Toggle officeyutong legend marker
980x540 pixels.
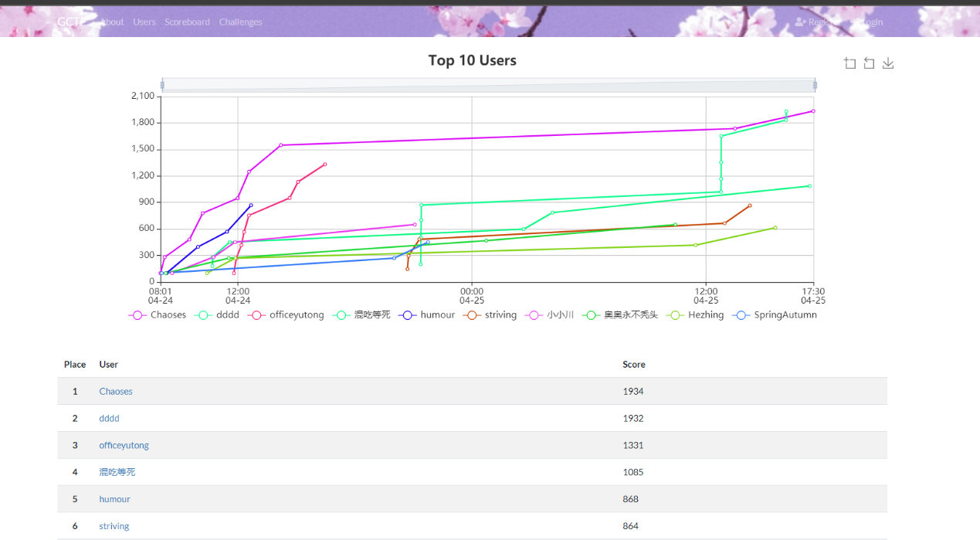(x=257, y=315)
